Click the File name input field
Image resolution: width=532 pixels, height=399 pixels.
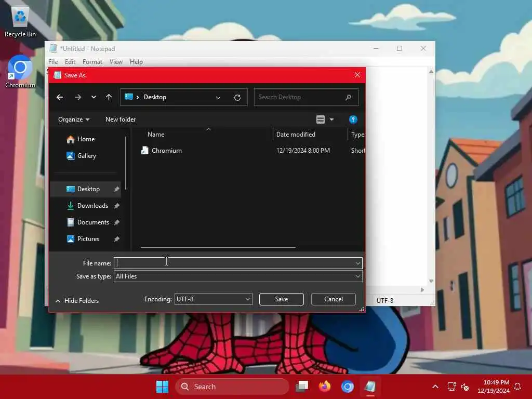pyautogui.click(x=234, y=263)
